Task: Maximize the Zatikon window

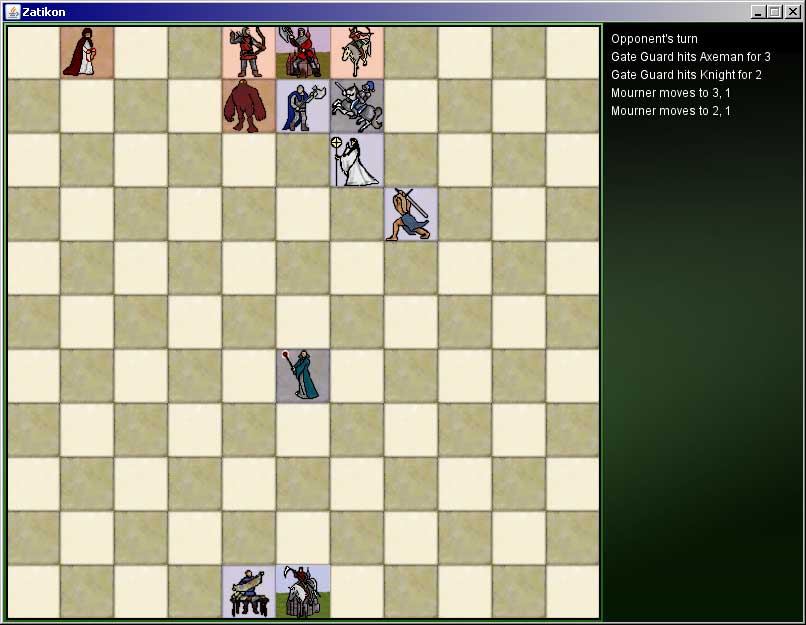Action: (775, 12)
